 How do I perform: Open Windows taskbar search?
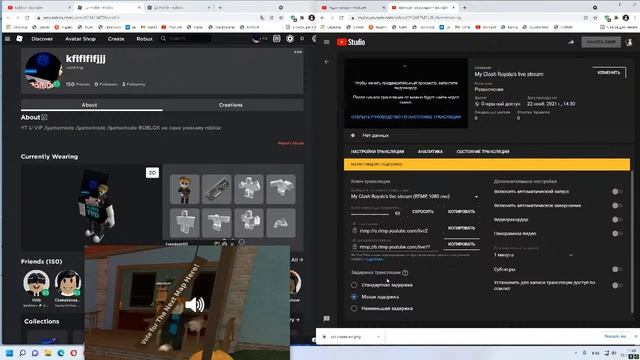[22, 353]
